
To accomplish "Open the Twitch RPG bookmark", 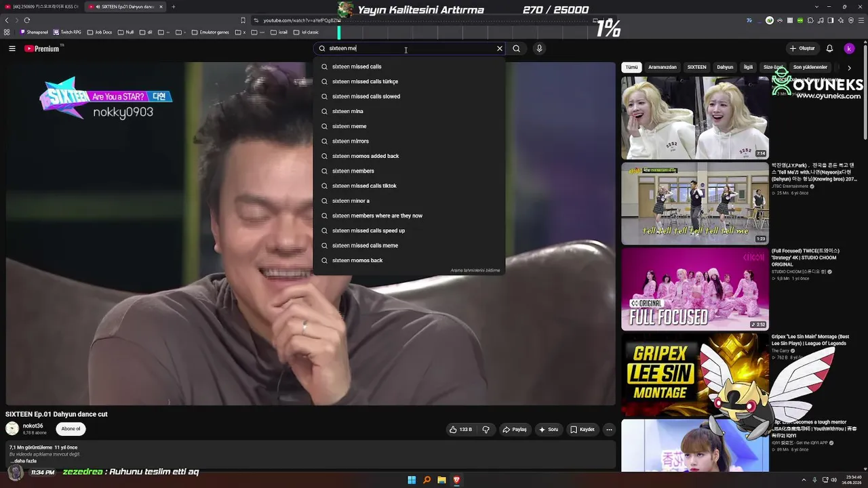I will point(67,32).
